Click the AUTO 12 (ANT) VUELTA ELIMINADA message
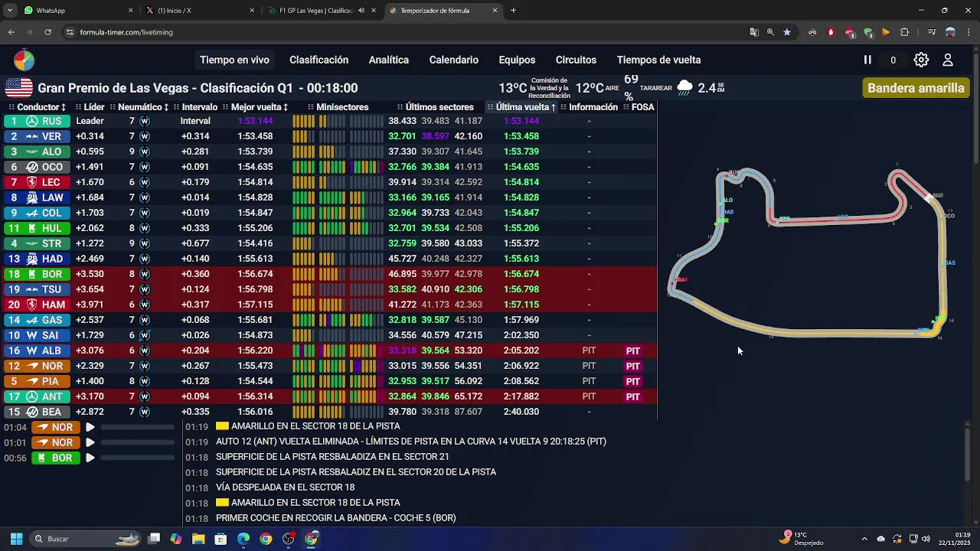This screenshot has height=551, width=980. (411, 442)
